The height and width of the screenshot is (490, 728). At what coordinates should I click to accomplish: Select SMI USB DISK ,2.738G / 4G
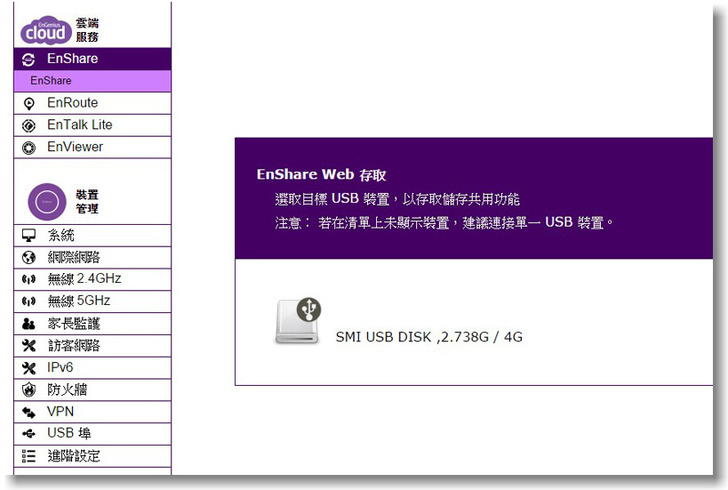pyautogui.click(x=429, y=337)
